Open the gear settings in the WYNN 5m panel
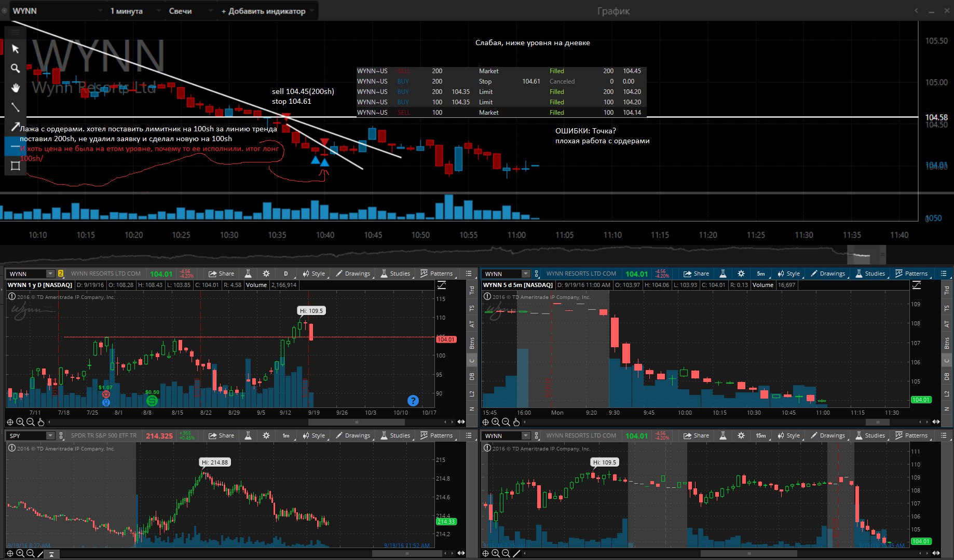 pos(741,274)
